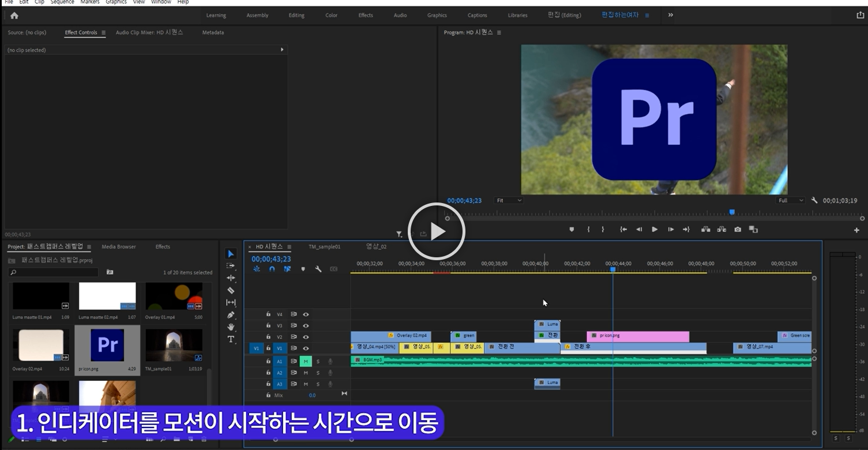
Task: Open the HD 시퀀스 timeline panel menu
Action: coord(289,247)
